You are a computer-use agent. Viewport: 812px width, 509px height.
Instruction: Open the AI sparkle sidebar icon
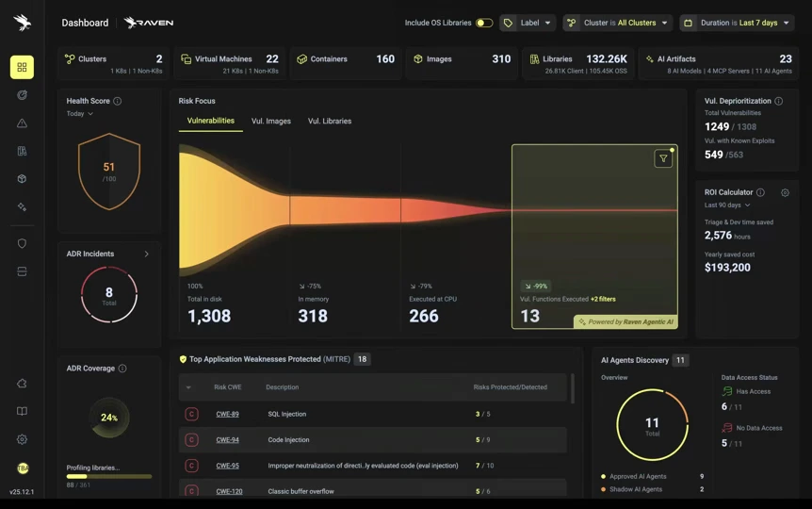tap(22, 206)
